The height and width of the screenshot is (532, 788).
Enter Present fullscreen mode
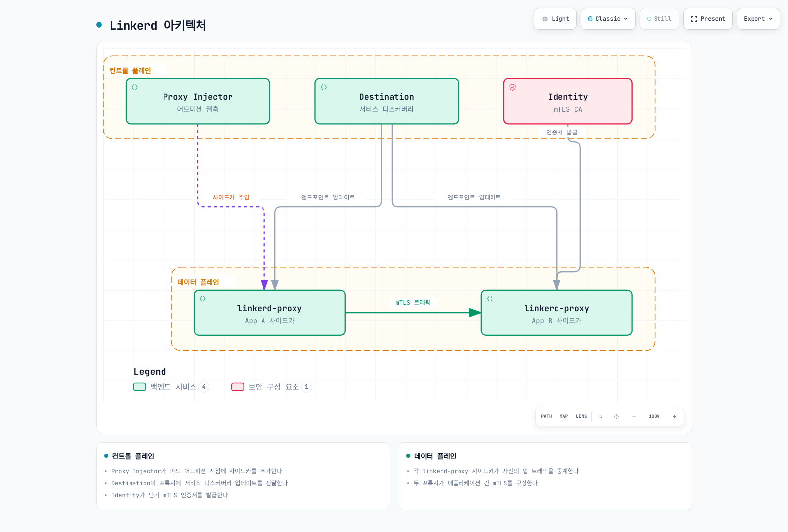coord(708,19)
